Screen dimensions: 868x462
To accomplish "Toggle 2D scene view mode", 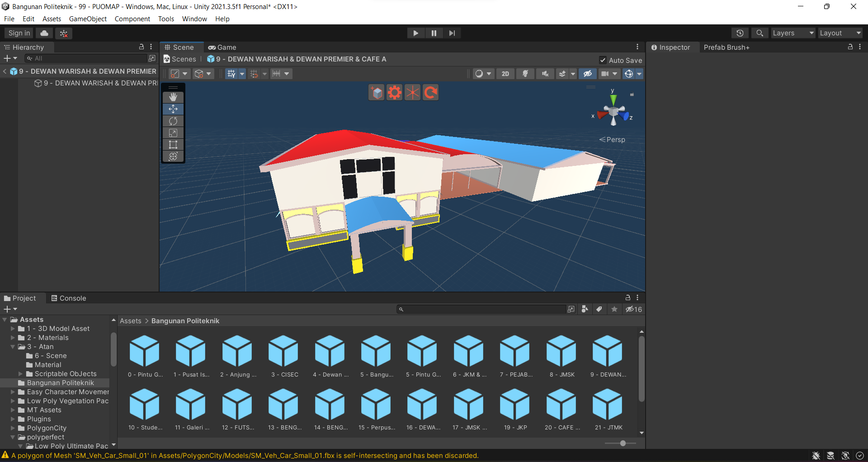I will (505, 74).
